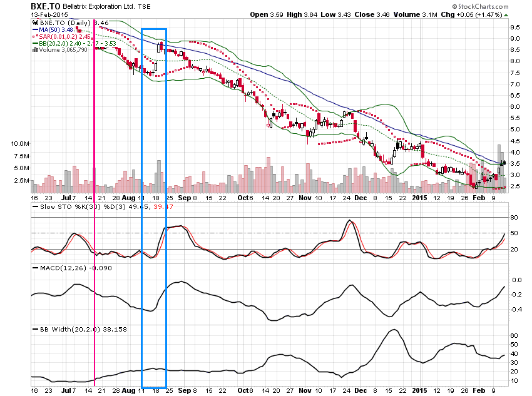Click the 5.0M volume axis label
Image resolution: width=532 pixels, height=396 pixels.
pyautogui.click(x=22, y=168)
